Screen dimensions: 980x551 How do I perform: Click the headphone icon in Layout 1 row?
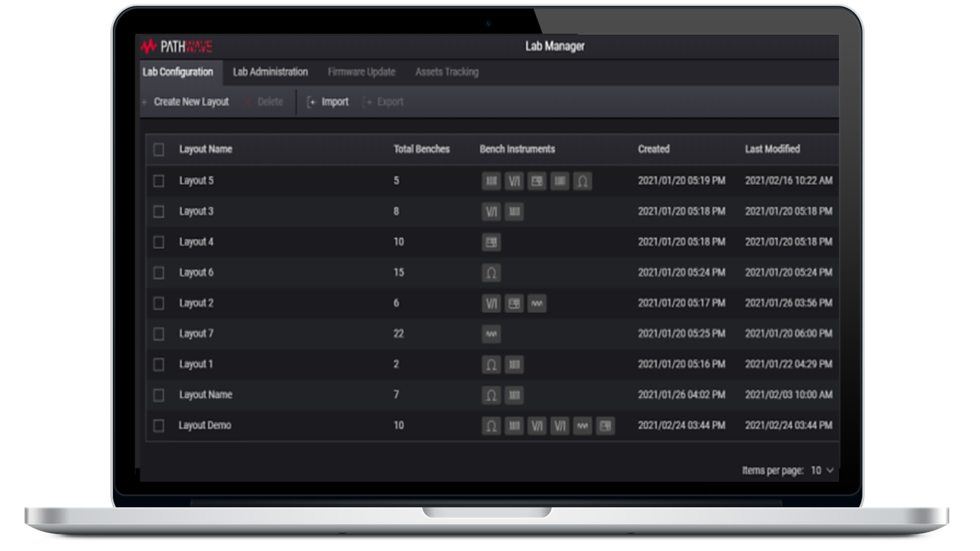coord(491,365)
